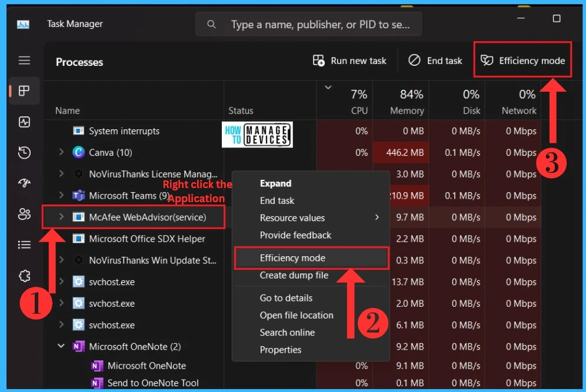
Task: Click the Microsoft Teams process icon
Action: [78, 195]
